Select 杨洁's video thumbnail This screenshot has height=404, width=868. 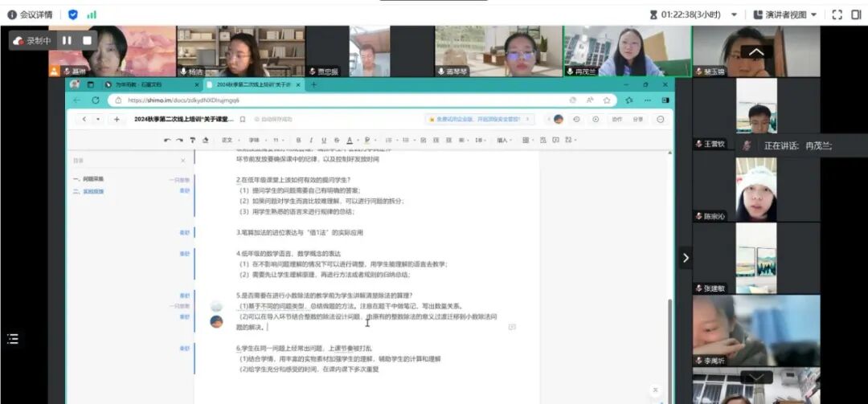(x=241, y=51)
